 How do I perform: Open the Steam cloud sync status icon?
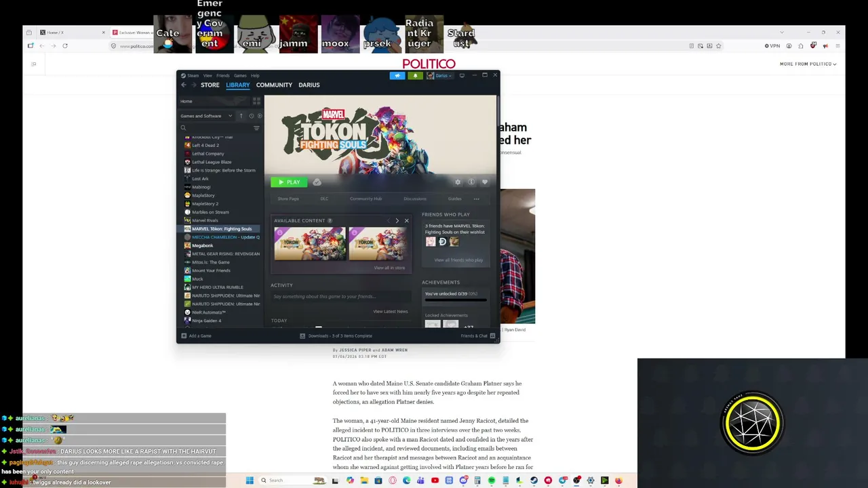(x=317, y=182)
